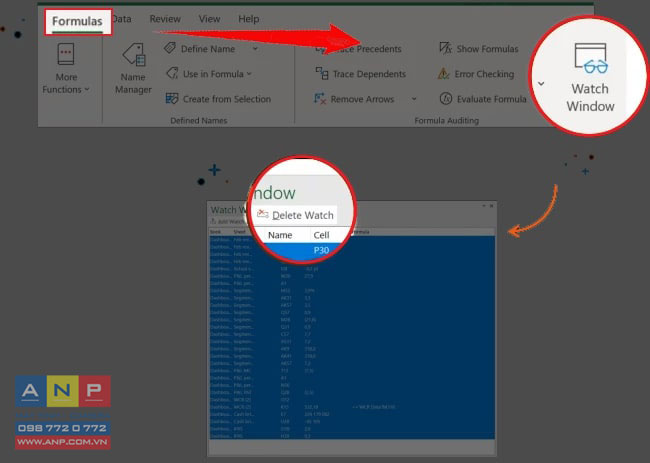
Task: Close the Watch Window pane
Action: [x=491, y=206]
